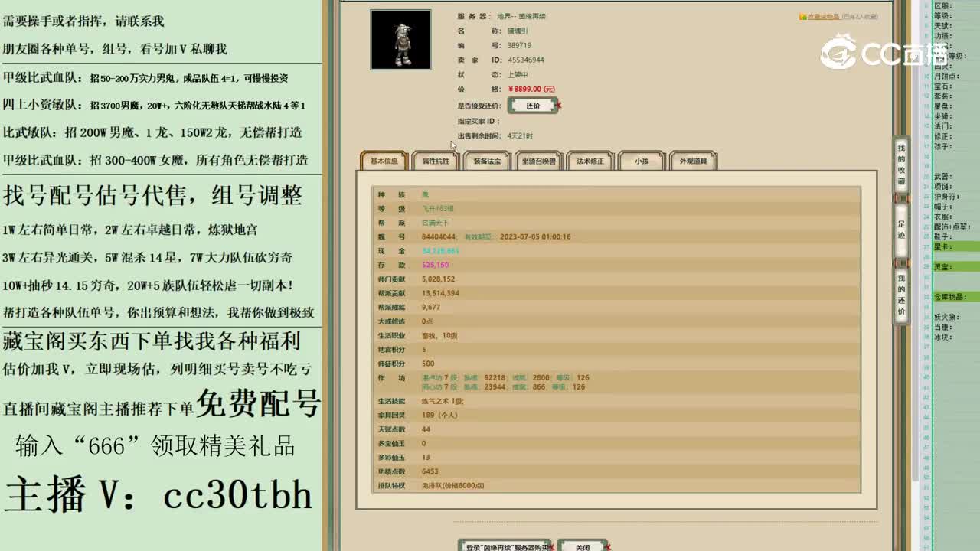
Task: Switch to the 坐骑召唤兽 tab
Action: (x=538, y=161)
